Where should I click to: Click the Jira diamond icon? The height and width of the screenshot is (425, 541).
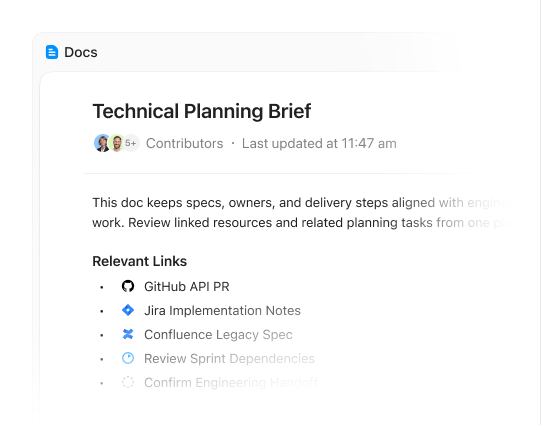tap(128, 310)
